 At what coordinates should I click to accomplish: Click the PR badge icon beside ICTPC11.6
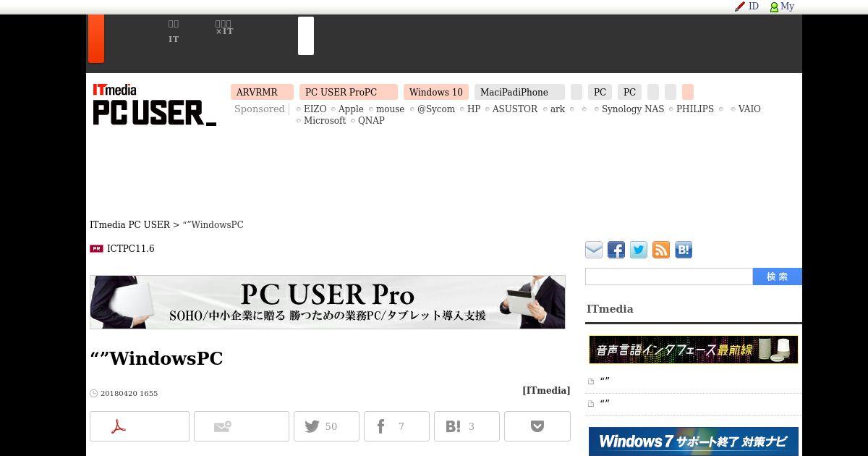(96, 248)
